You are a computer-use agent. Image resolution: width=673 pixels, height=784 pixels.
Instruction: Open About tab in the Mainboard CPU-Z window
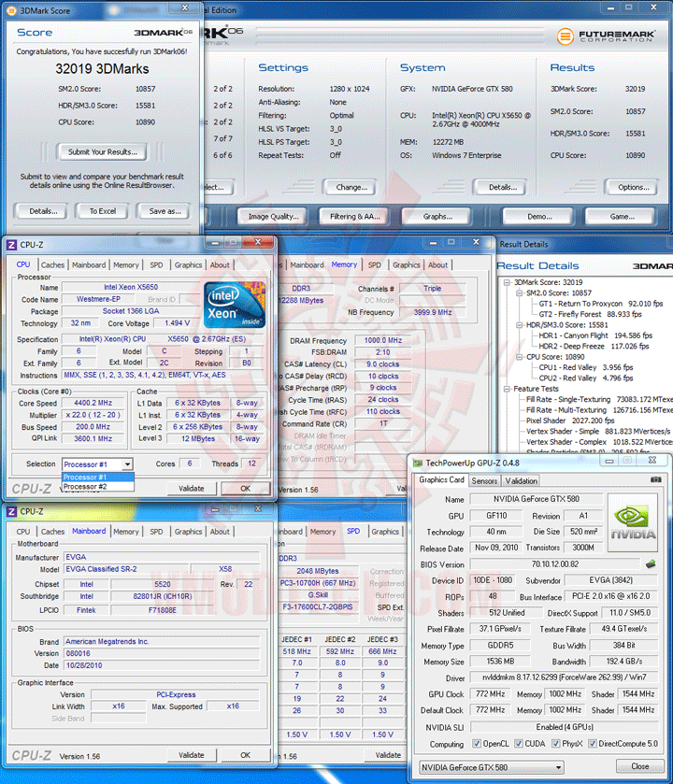coord(220,532)
